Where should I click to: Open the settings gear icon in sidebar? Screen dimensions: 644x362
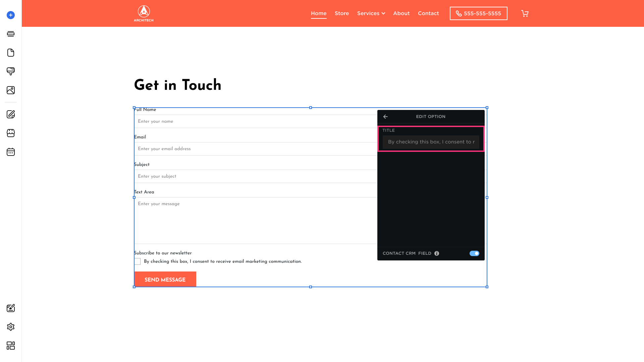click(11, 327)
